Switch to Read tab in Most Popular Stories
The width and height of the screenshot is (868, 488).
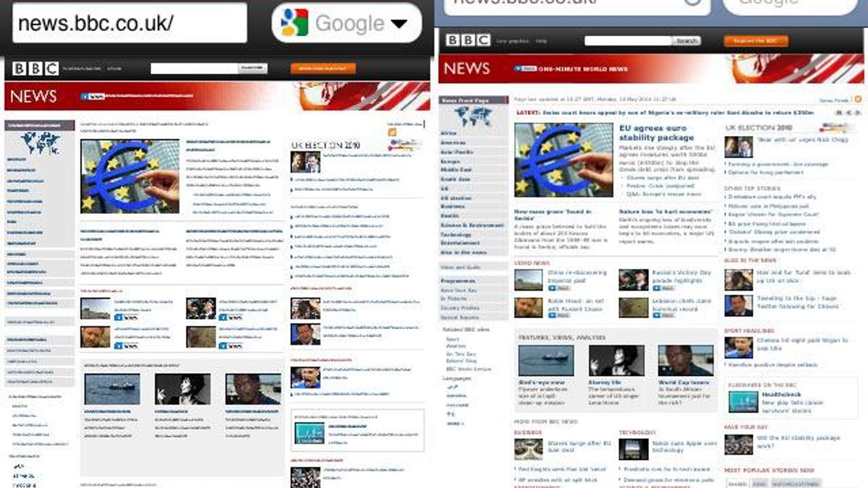click(759, 484)
